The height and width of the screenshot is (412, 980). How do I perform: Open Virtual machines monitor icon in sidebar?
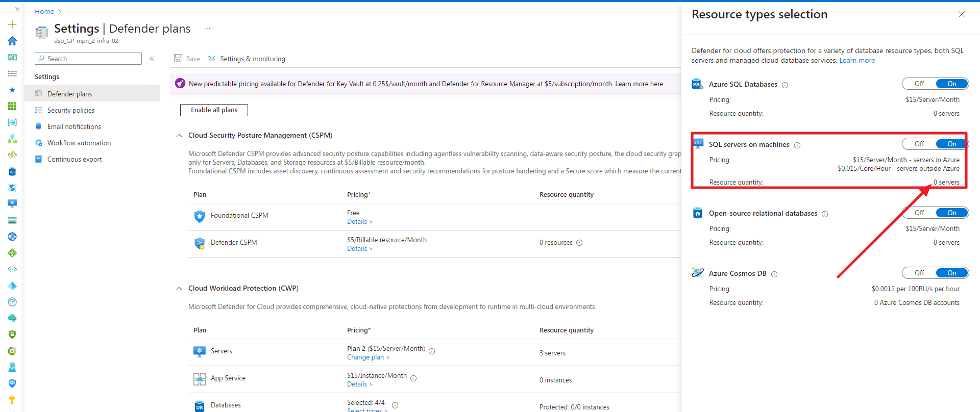click(12, 204)
